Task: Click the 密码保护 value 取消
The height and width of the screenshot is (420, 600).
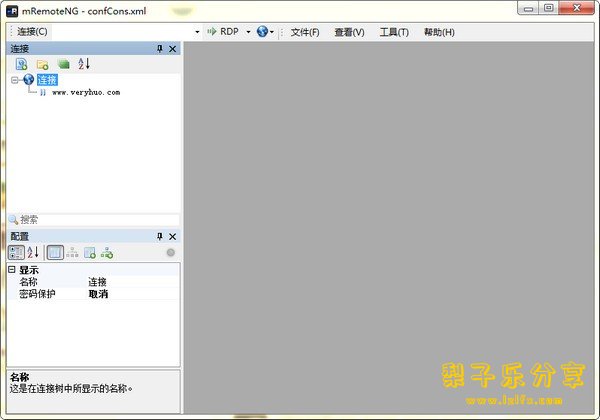Action: (98, 294)
